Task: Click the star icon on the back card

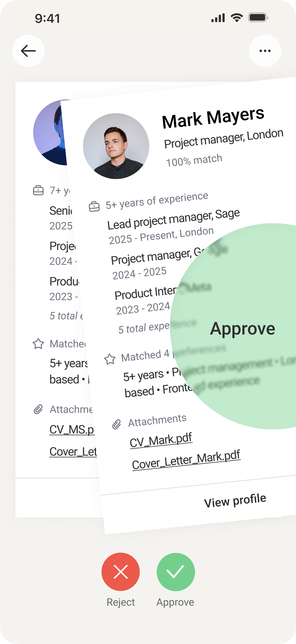Action: tap(38, 344)
